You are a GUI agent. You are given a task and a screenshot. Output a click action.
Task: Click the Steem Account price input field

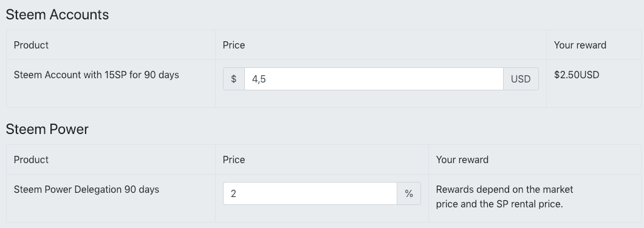click(374, 79)
